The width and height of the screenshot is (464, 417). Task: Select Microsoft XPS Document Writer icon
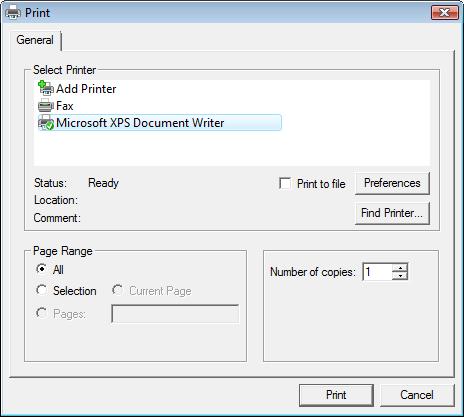[x=46, y=123]
